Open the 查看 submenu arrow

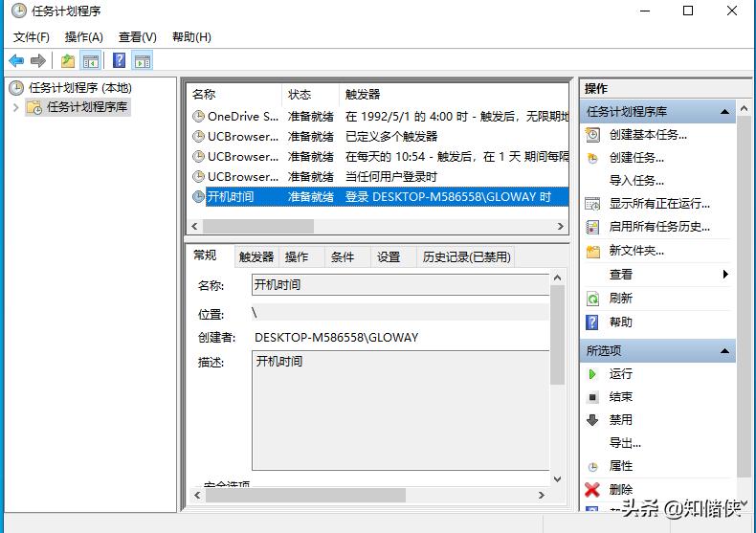(725, 275)
